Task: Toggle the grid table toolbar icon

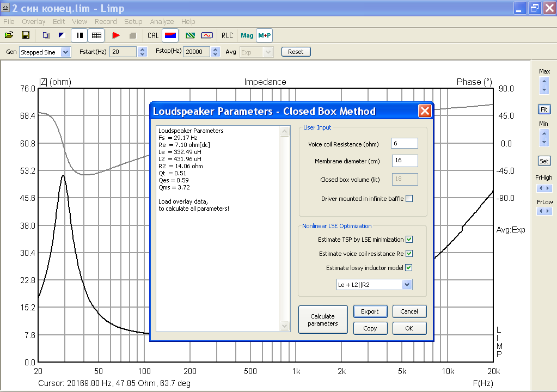Action: (x=96, y=35)
